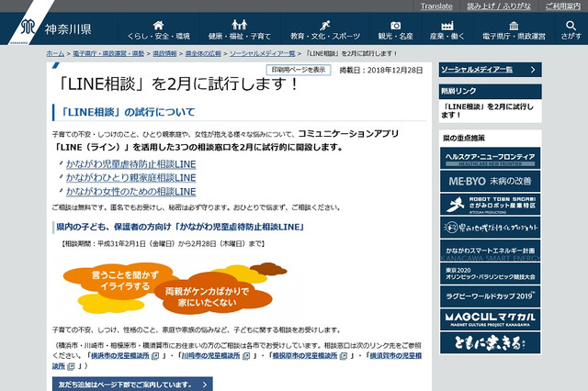
Task: Click the camera icon for 観光・名産
Action: [396, 26]
